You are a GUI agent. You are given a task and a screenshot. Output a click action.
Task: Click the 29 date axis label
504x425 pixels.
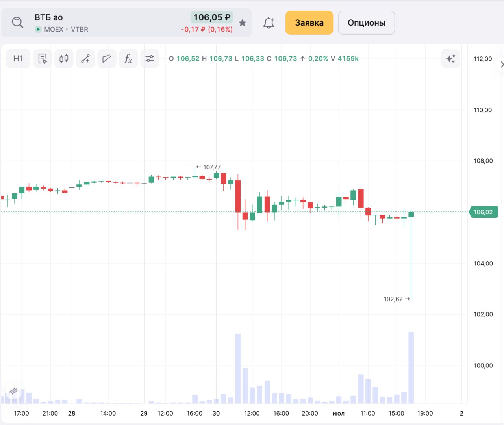point(144,413)
